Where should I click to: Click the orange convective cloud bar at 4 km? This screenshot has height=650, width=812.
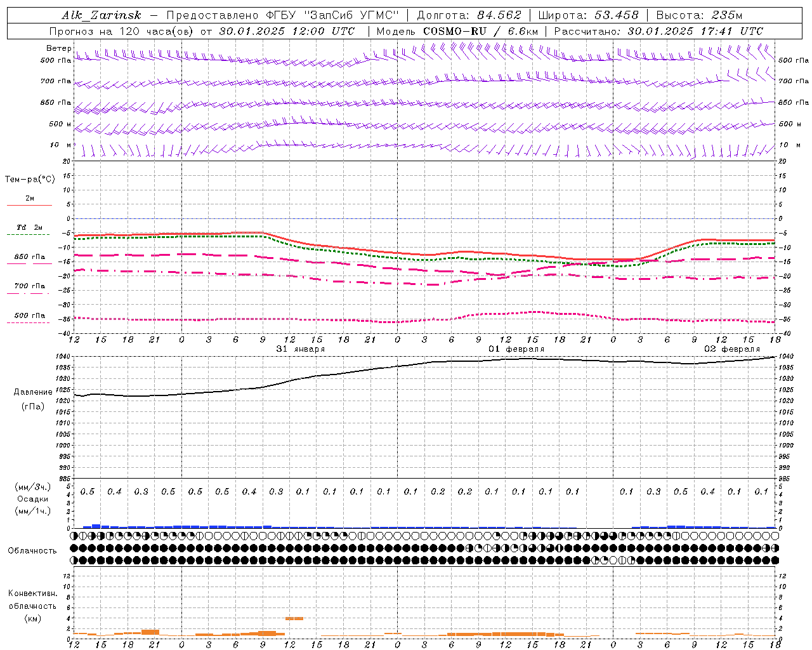(x=294, y=618)
